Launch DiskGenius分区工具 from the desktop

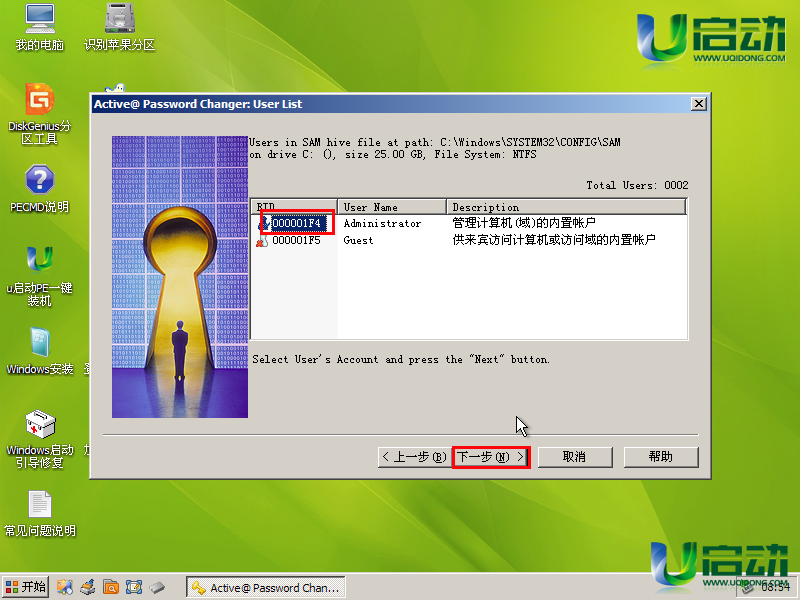point(40,114)
